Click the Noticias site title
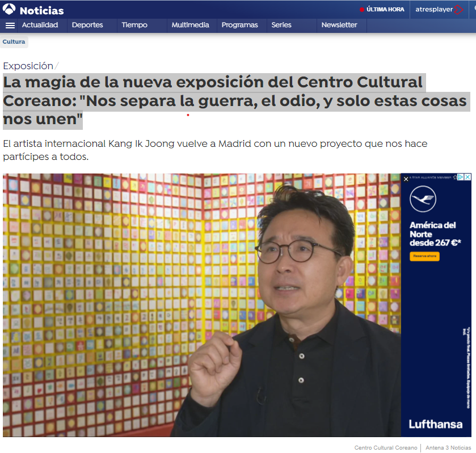 (x=42, y=11)
